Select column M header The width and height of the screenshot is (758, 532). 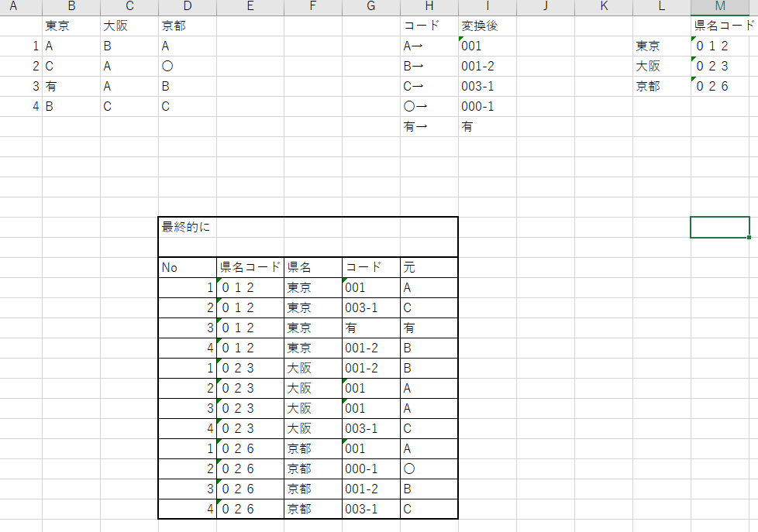tap(720, 7)
